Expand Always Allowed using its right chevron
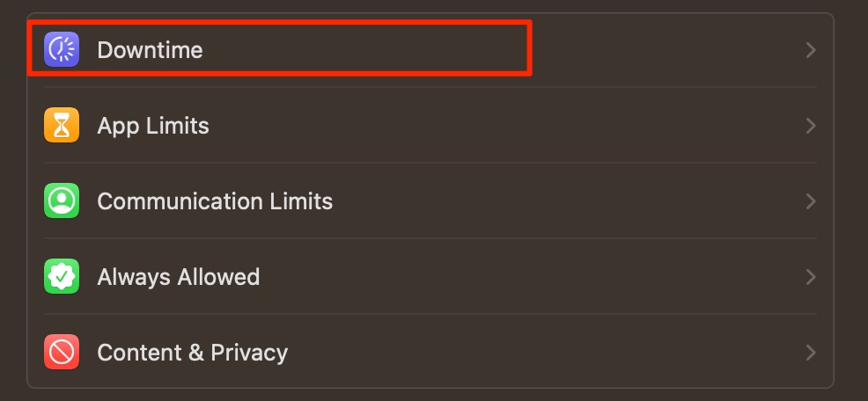The image size is (868, 401). [x=811, y=276]
